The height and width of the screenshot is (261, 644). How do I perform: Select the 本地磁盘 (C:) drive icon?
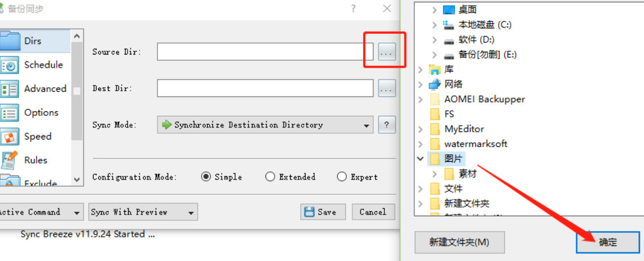click(449, 25)
